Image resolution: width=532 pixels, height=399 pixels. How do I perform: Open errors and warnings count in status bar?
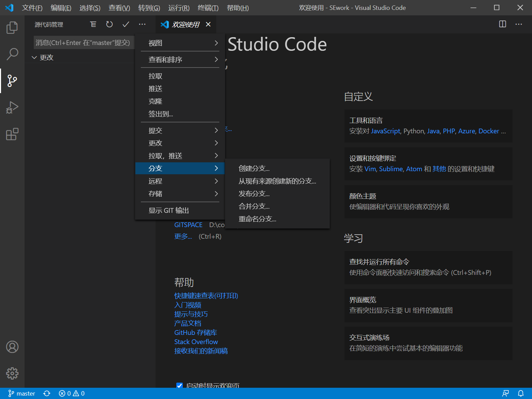pyautogui.click(x=72, y=394)
